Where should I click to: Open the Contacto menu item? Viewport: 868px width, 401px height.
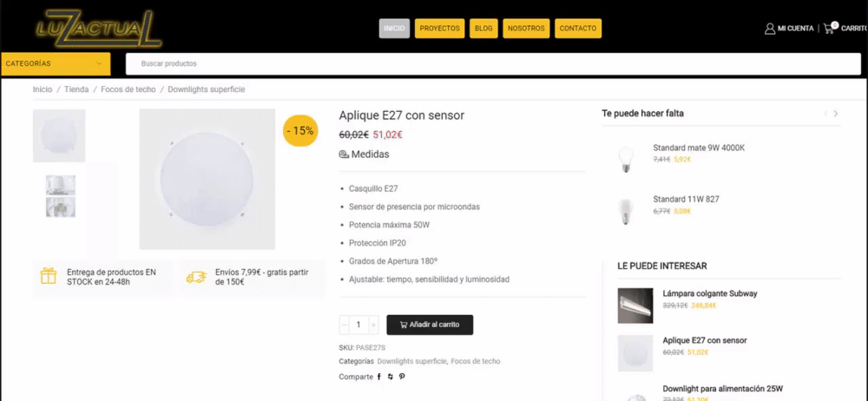[577, 29]
